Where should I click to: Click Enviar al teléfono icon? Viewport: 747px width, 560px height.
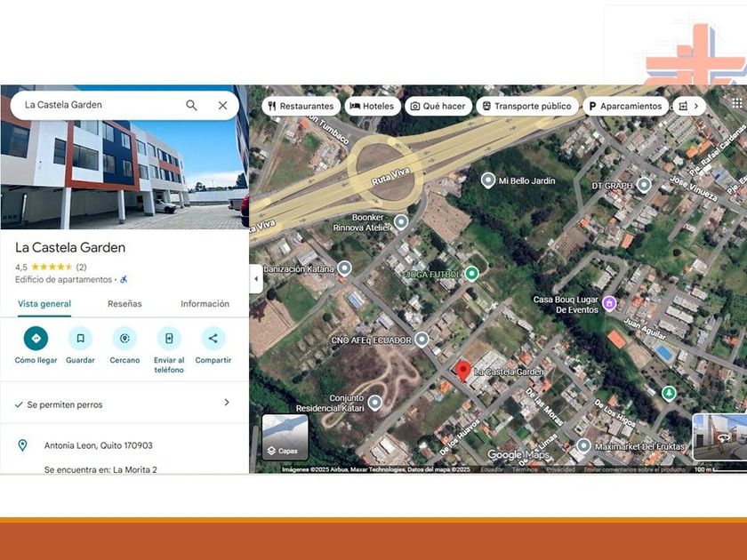coord(169,338)
